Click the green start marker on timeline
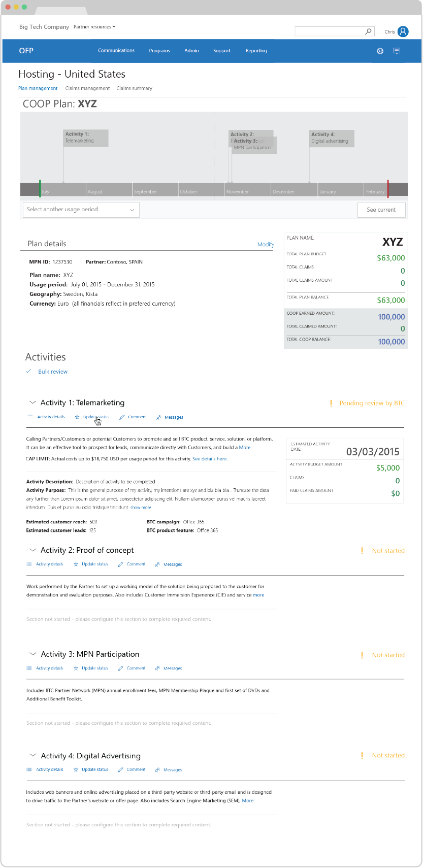424x868 pixels. click(x=40, y=188)
